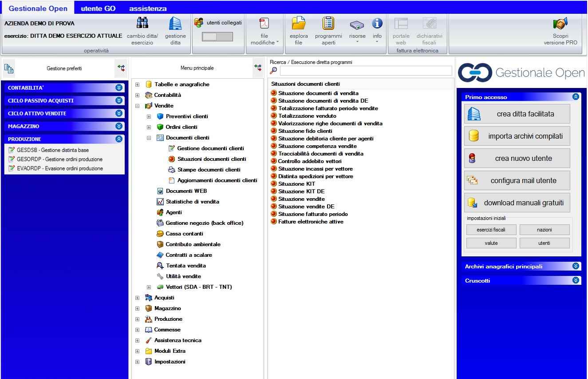Click the search magnifier icon
Screen dimensions: 588x379
click(274, 71)
